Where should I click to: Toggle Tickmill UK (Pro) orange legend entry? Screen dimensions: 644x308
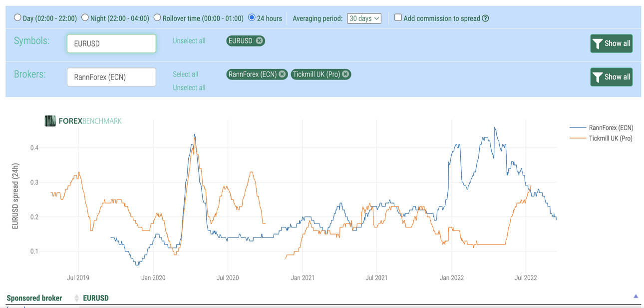tap(601, 138)
